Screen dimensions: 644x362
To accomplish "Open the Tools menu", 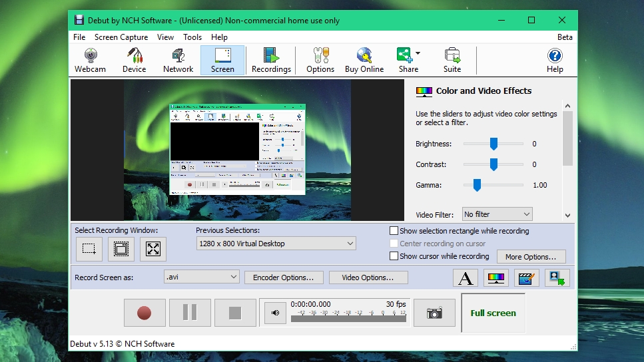I will (x=192, y=37).
